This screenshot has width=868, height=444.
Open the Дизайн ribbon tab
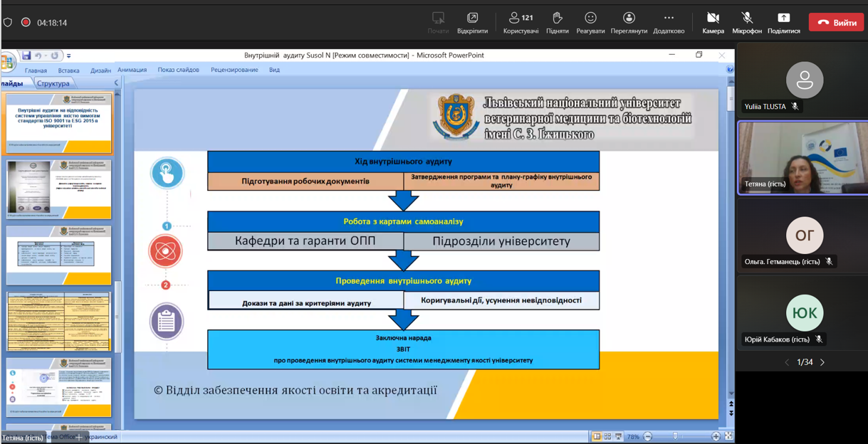point(100,70)
